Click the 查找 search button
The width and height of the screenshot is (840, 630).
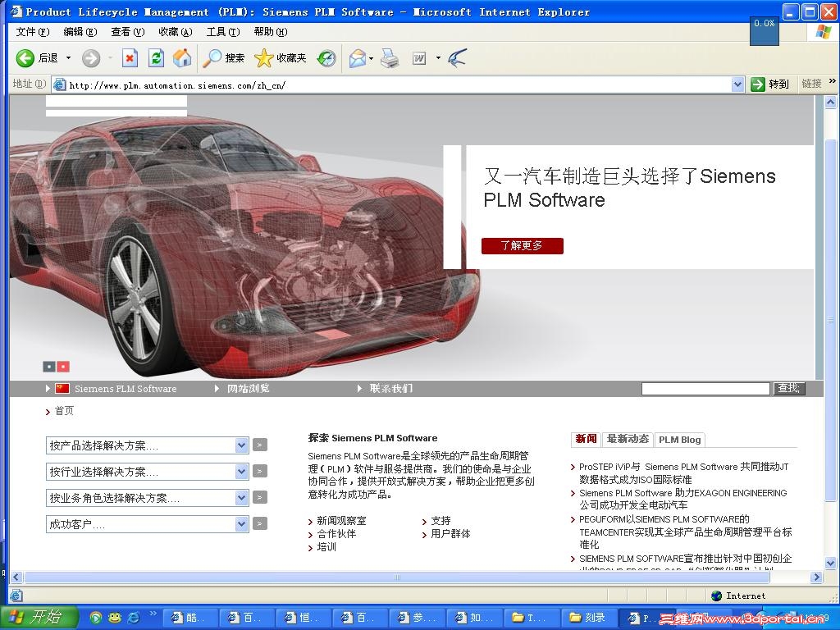[789, 388]
